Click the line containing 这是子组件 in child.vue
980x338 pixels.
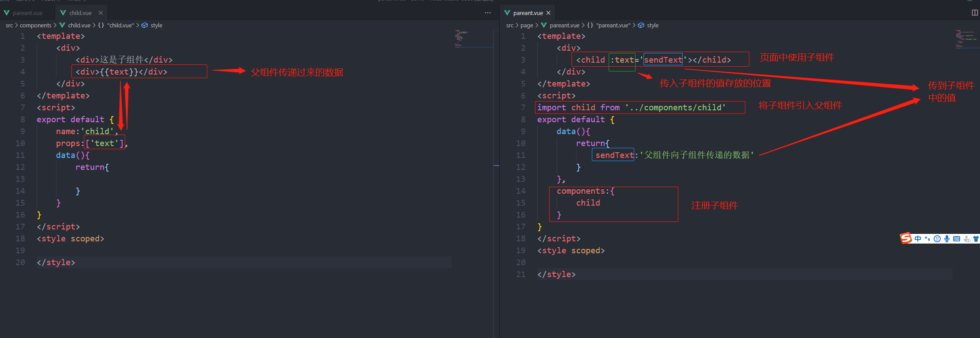tap(124, 60)
